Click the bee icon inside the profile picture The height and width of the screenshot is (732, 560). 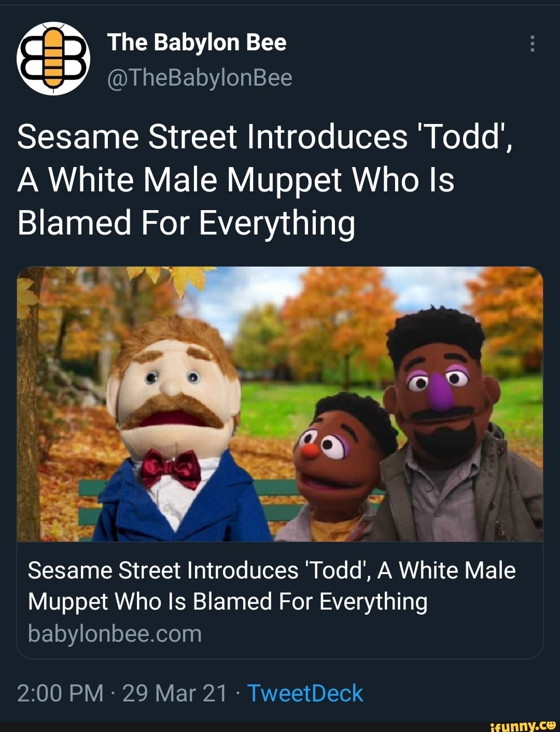pyautogui.click(x=53, y=59)
